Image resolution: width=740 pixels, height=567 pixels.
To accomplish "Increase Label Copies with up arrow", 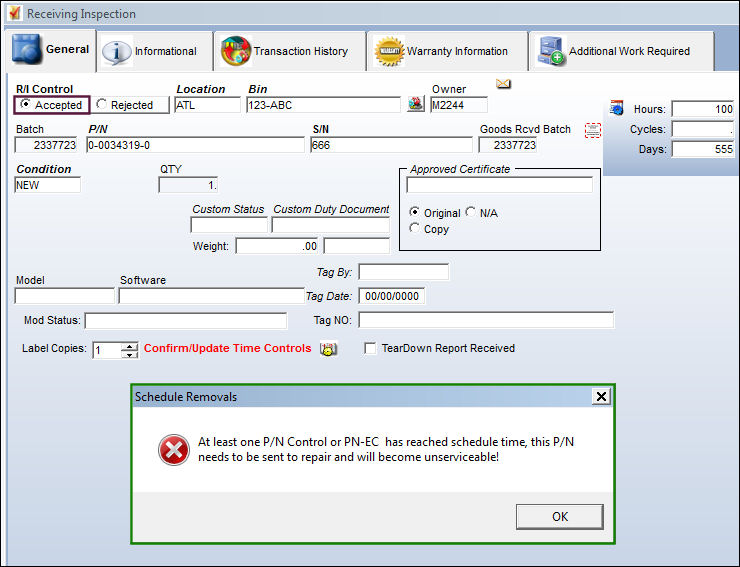I will (129, 346).
